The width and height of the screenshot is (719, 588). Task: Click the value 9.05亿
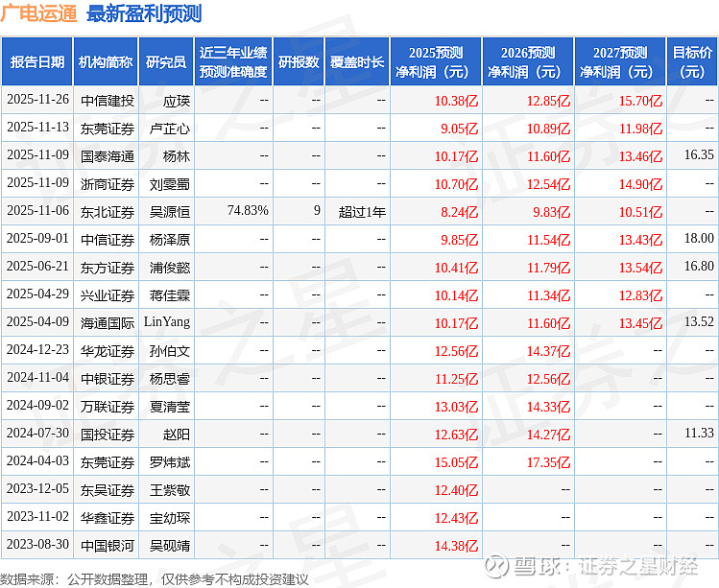point(460,129)
